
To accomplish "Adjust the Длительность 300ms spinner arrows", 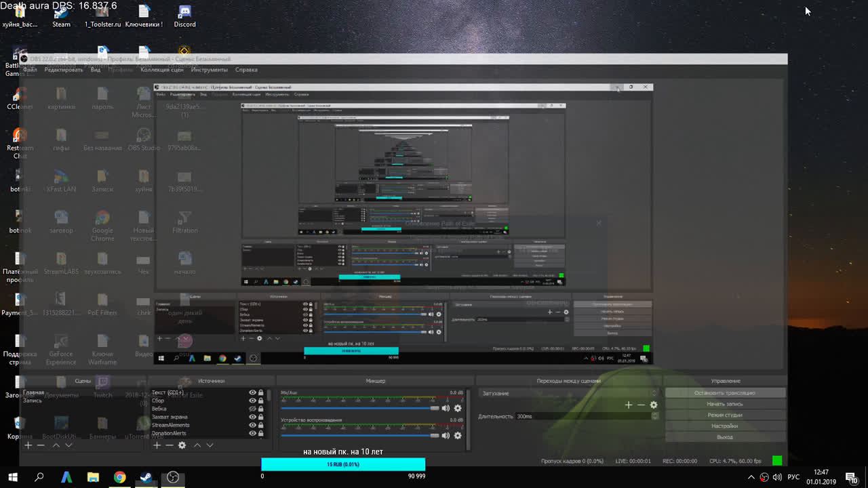I will pyautogui.click(x=655, y=416).
